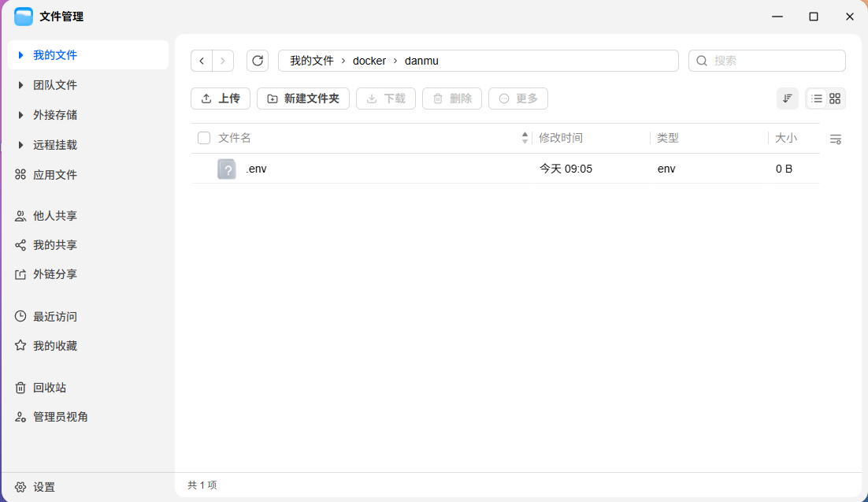
Task: Expand 外接存储 tree arrow
Action: (x=20, y=115)
